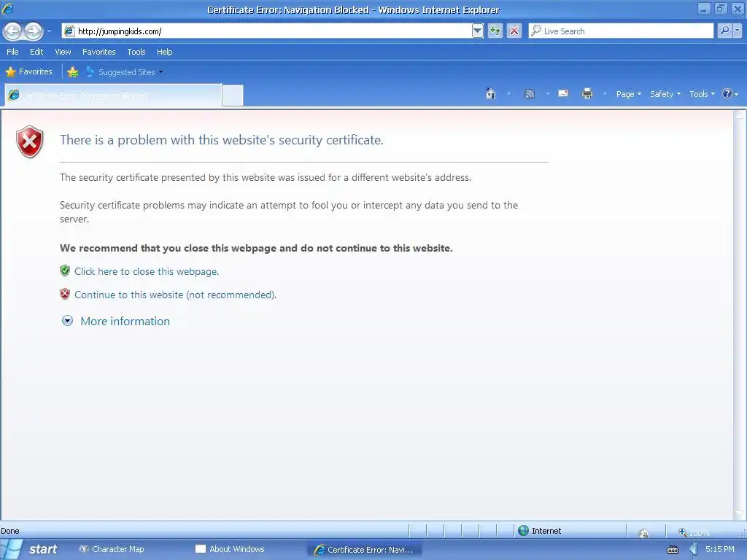
Task: Click the RSS feeds icon
Action: tap(530, 94)
